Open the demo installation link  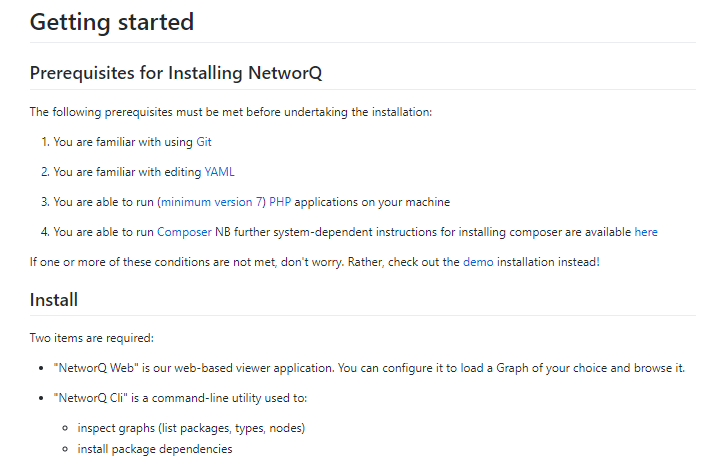point(478,262)
